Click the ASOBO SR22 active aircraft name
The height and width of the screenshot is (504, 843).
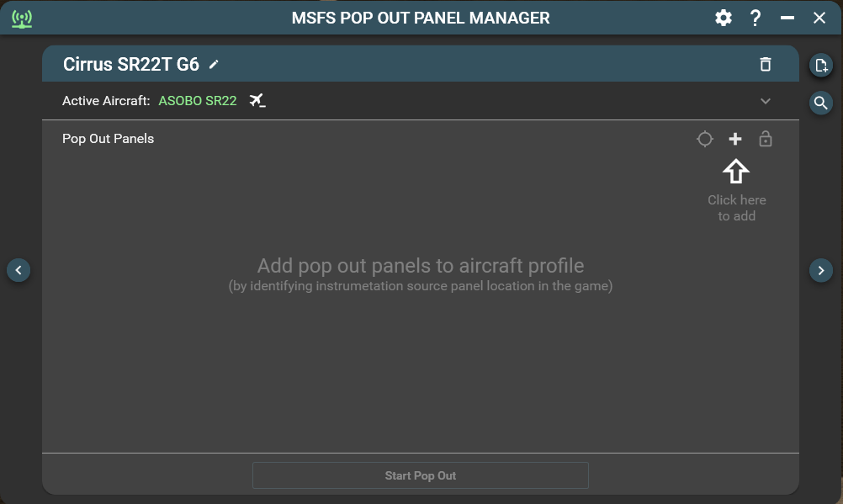pyautogui.click(x=198, y=101)
